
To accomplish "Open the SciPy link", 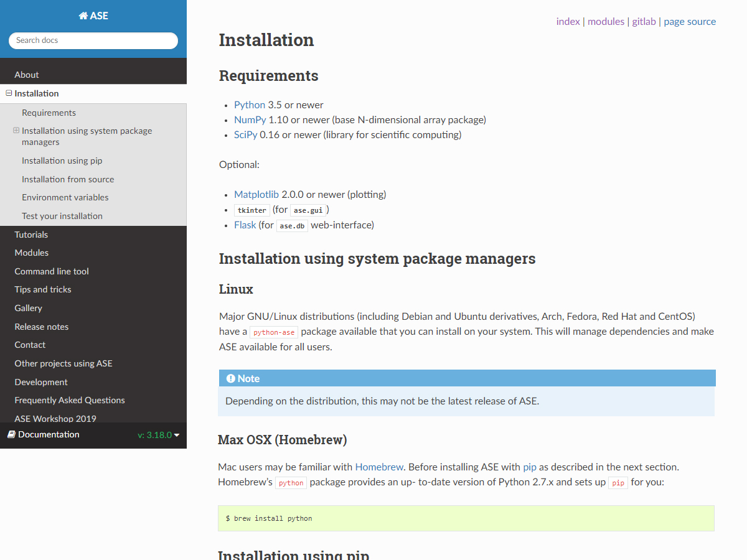I will [x=245, y=134].
